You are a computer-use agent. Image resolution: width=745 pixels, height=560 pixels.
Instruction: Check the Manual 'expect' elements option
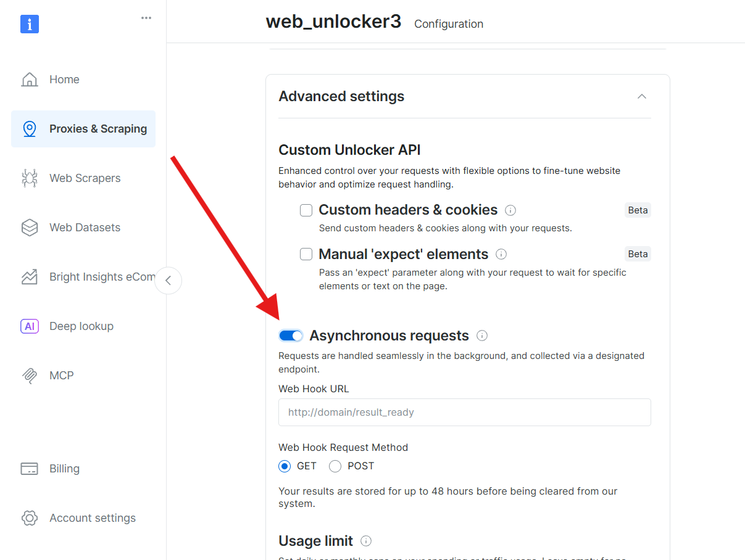pos(306,254)
